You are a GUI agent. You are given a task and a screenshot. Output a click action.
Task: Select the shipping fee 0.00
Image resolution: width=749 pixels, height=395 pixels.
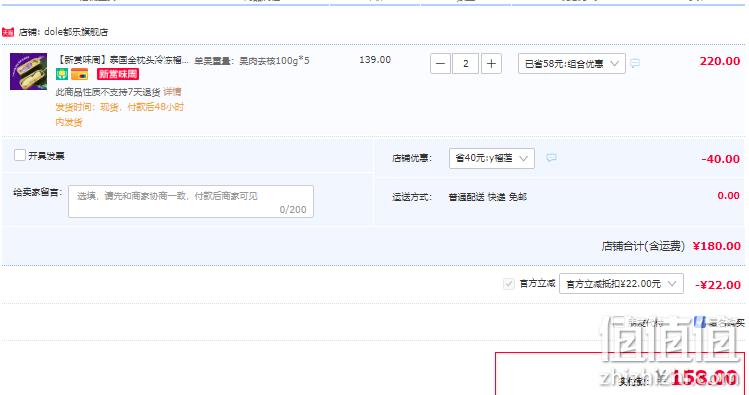pos(728,195)
